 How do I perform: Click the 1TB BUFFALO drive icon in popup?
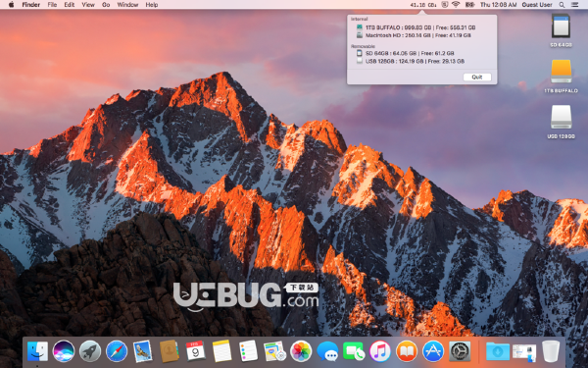pos(360,27)
